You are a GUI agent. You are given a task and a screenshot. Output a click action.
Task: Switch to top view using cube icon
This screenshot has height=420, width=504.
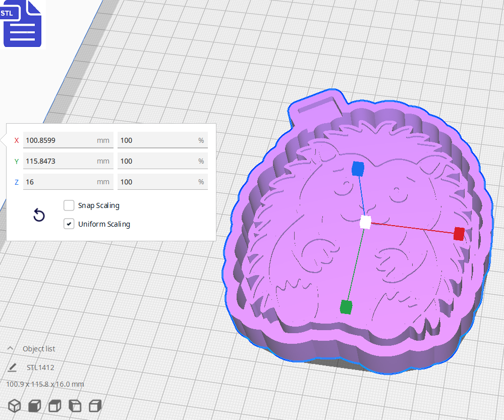pyautogui.click(x=54, y=405)
